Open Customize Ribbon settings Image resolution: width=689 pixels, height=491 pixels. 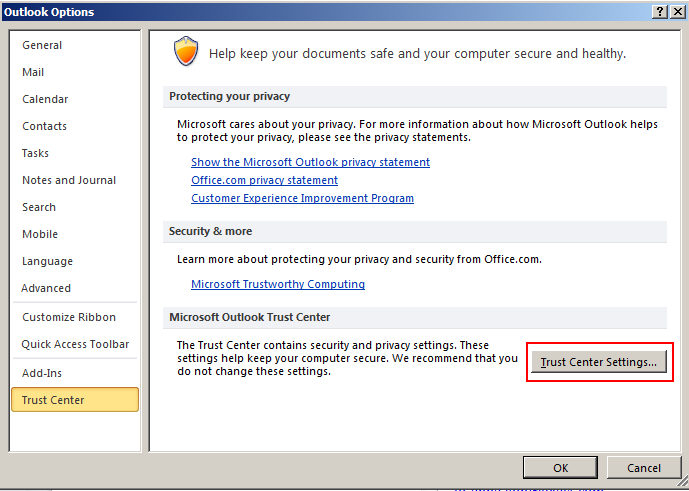(x=69, y=317)
